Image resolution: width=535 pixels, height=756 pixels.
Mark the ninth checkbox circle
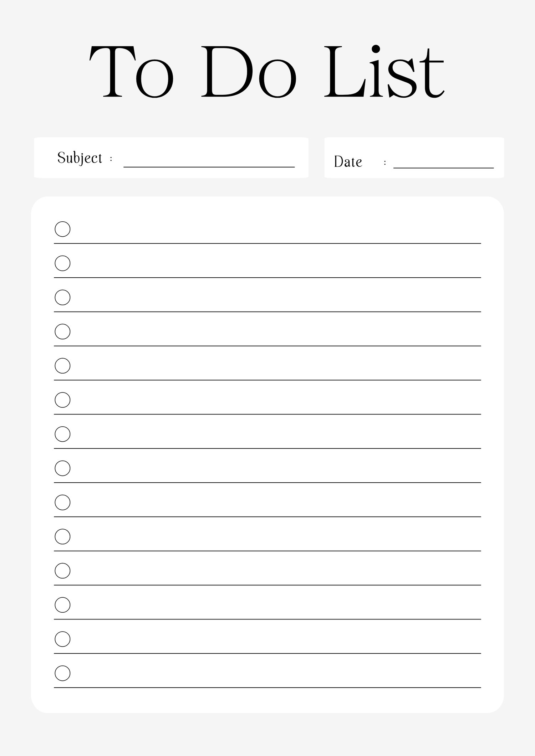pyautogui.click(x=62, y=502)
